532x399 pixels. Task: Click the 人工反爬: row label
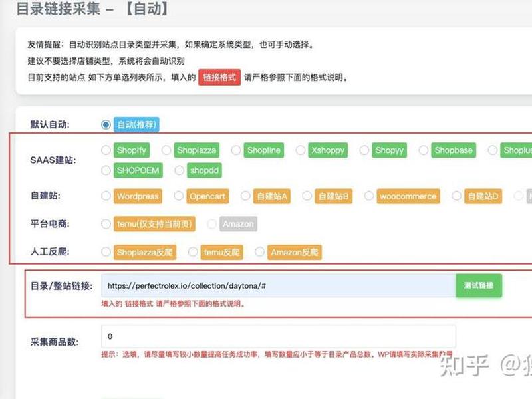coord(50,252)
